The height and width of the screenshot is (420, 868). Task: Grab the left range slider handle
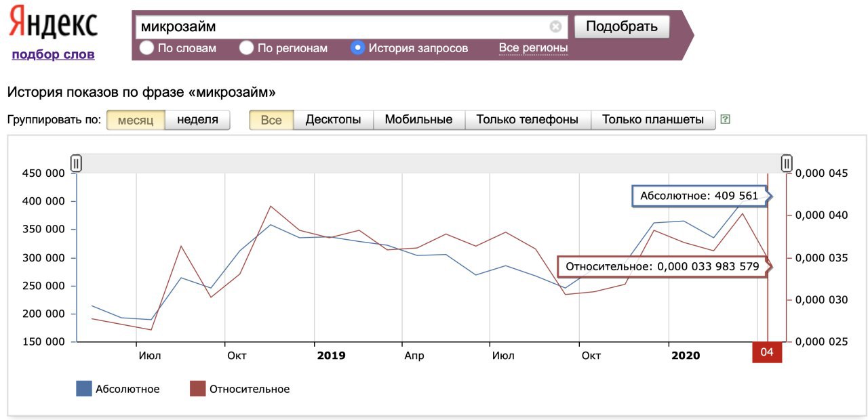point(76,163)
